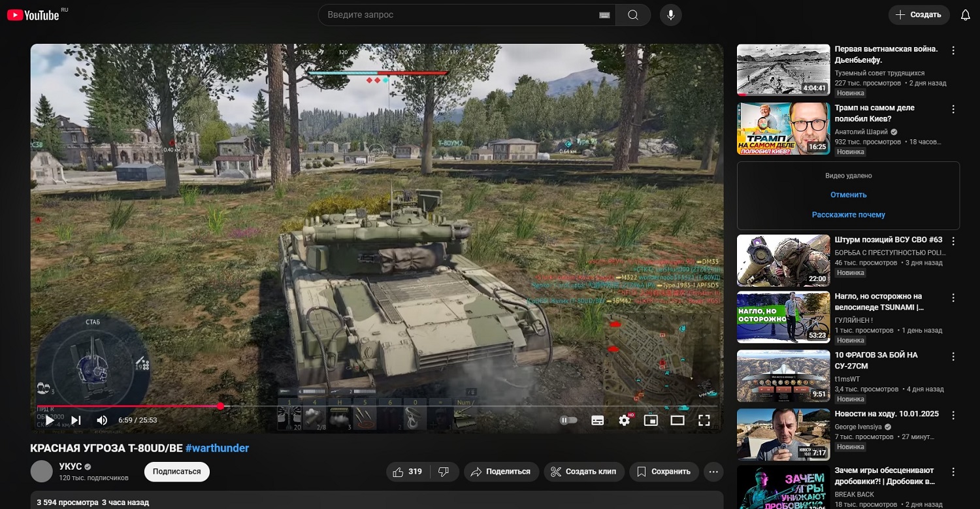Open channel "Анатолий Шарий"
The width and height of the screenshot is (980, 509).
(861, 132)
